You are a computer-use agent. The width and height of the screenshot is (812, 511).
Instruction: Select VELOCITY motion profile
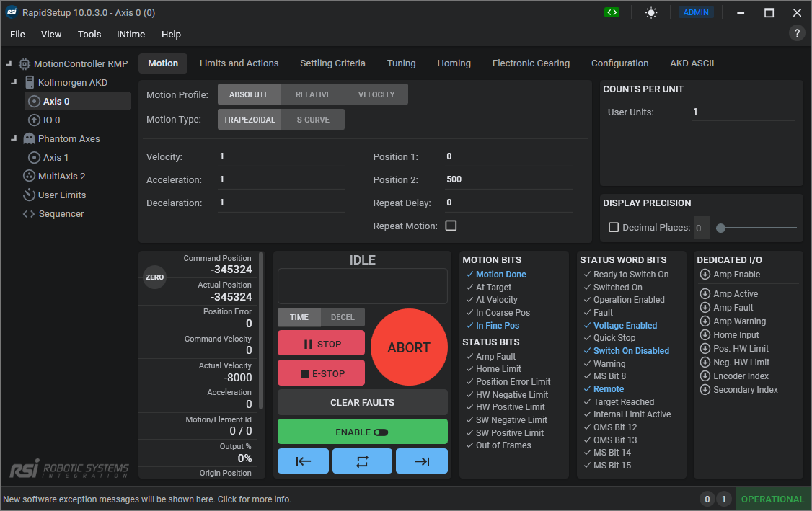click(x=376, y=94)
